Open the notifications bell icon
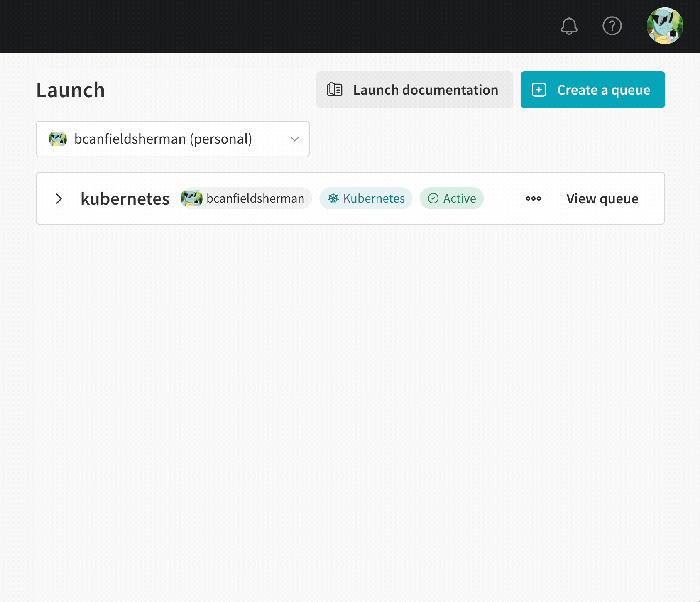700x602 pixels. pos(569,26)
